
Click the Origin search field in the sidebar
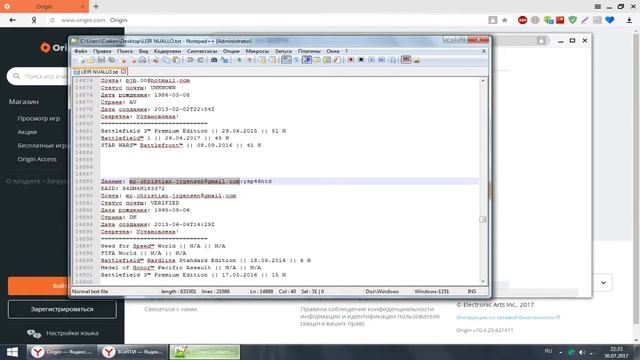[x=39, y=76]
